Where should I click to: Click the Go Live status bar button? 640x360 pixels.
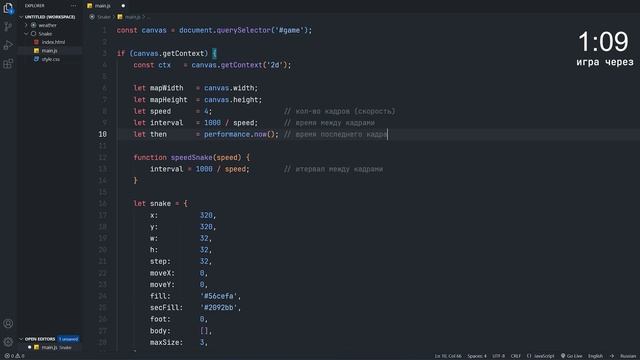point(571,356)
